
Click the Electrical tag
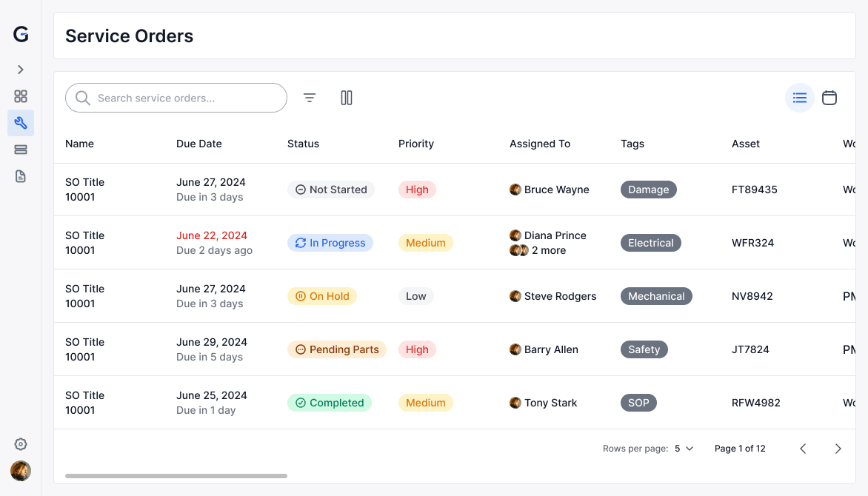(x=651, y=243)
